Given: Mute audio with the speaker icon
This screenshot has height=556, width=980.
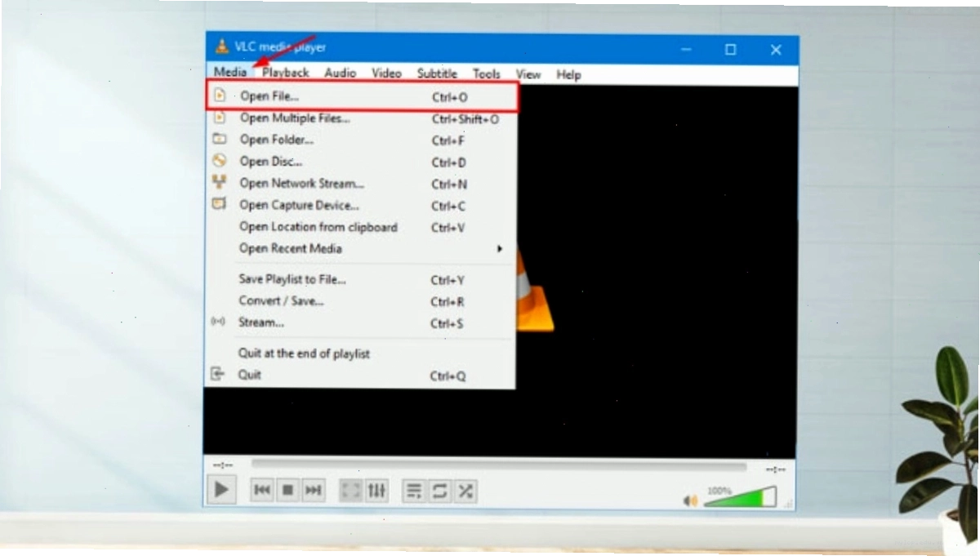Looking at the screenshot, I should pyautogui.click(x=692, y=500).
